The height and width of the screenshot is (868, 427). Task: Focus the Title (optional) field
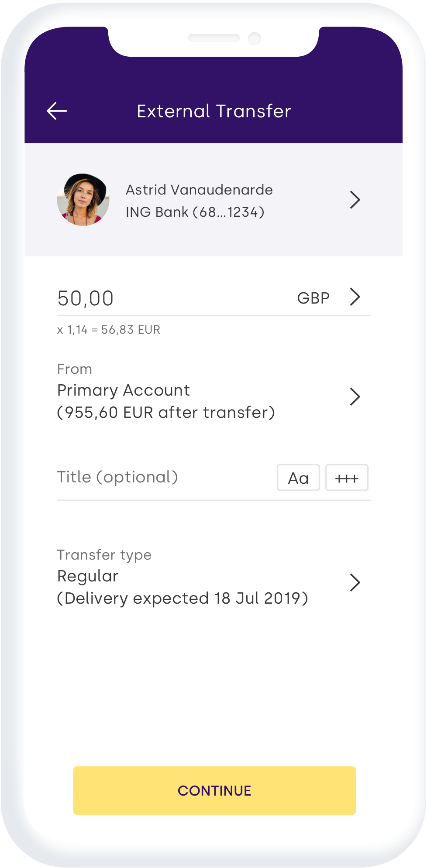coord(118,477)
